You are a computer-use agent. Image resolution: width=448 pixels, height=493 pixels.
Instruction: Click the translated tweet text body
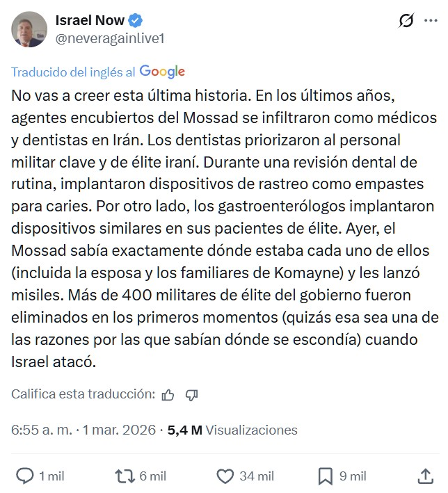pos(223,227)
